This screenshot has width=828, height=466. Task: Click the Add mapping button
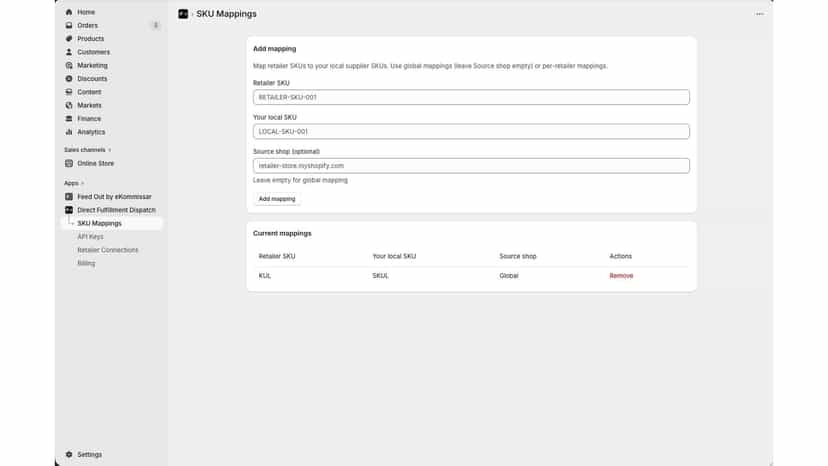[x=277, y=199]
